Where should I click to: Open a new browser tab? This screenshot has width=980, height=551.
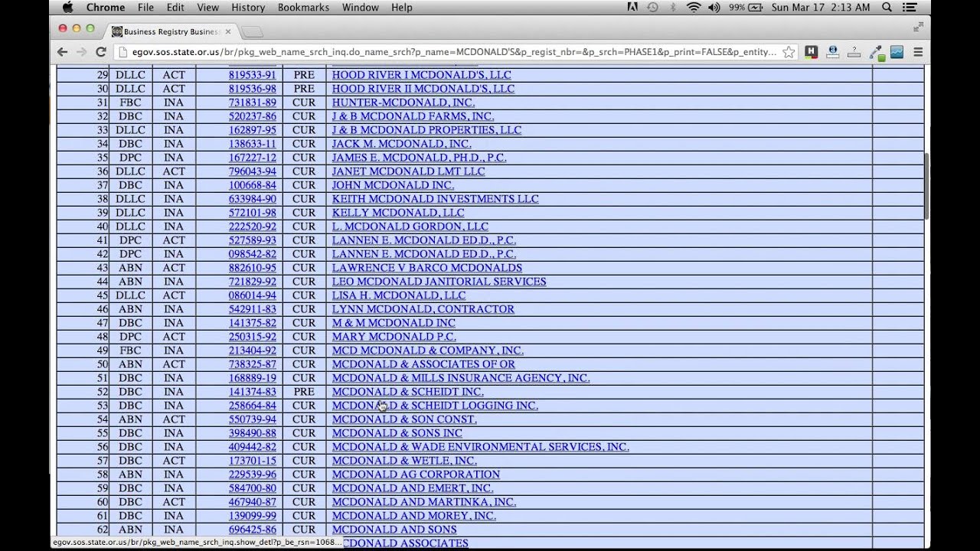[252, 32]
